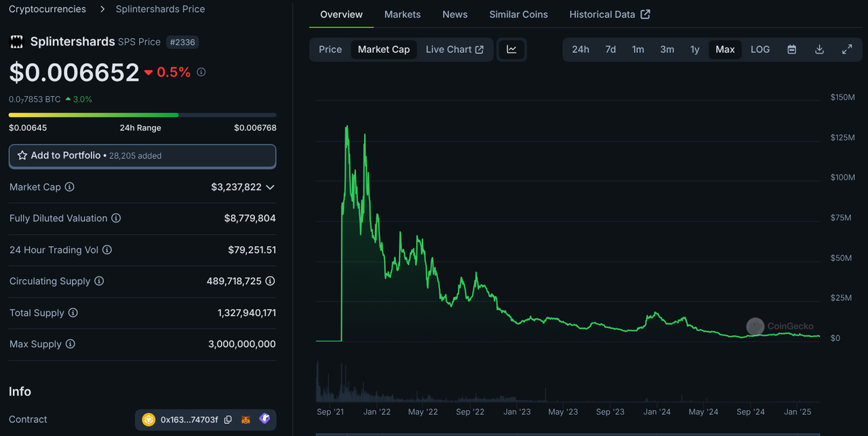Switch to News tab
The width and height of the screenshot is (868, 436).
455,14
